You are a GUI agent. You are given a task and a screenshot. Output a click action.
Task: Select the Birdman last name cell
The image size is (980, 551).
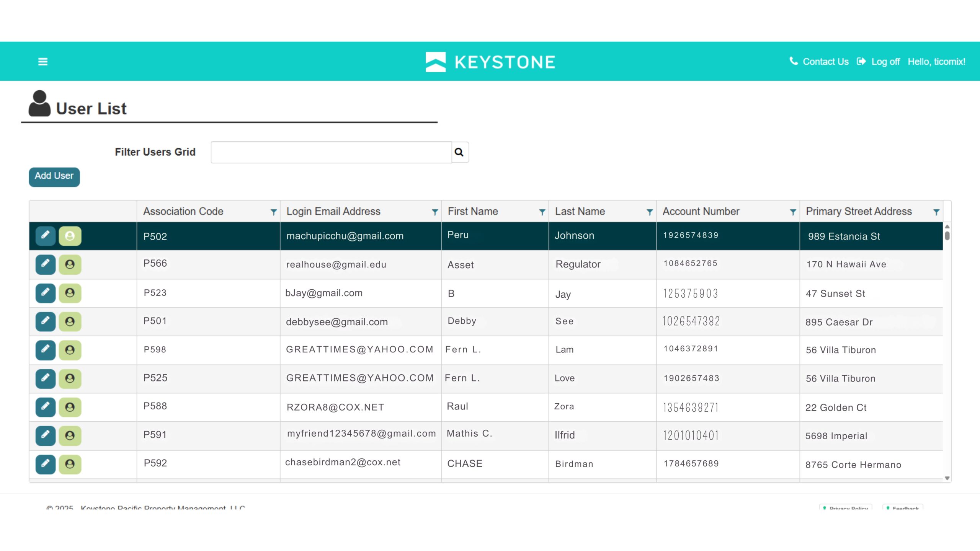pos(603,464)
